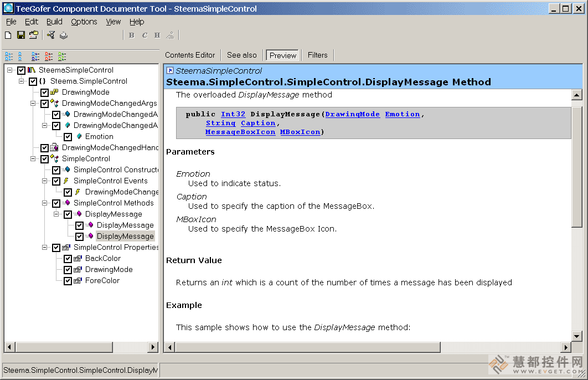Viewport: 588px width, 380px height.
Task: Collapse the SimpleControl class node
Action: [x=33, y=158]
